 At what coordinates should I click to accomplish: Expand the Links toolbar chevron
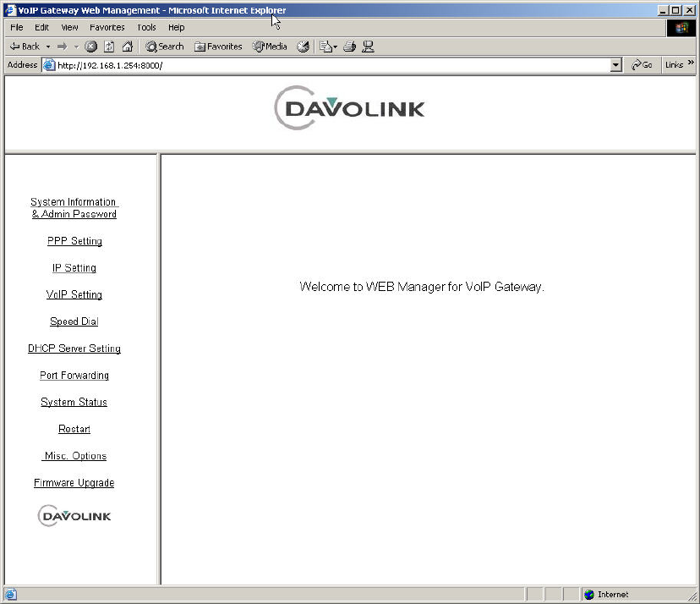click(691, 63)
